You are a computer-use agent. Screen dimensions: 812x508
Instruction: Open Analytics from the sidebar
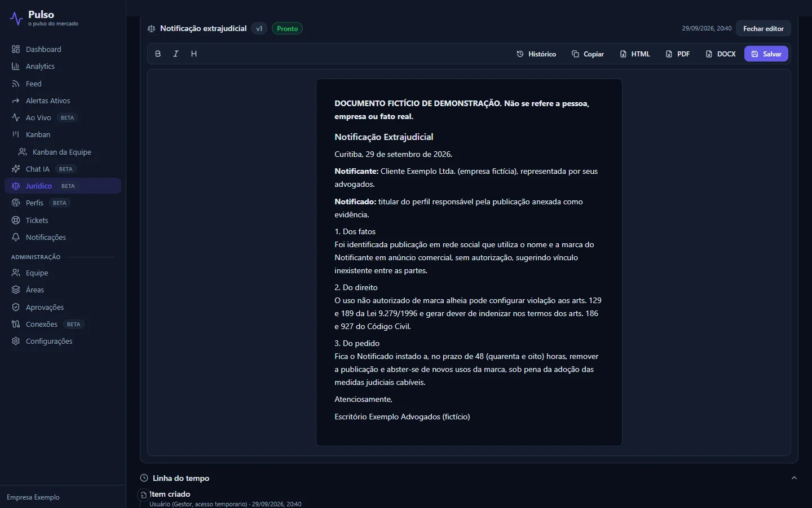tap(63, 66)
